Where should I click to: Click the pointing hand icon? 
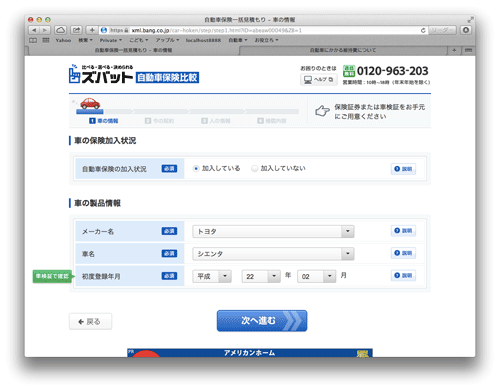[x=322, y=111]
